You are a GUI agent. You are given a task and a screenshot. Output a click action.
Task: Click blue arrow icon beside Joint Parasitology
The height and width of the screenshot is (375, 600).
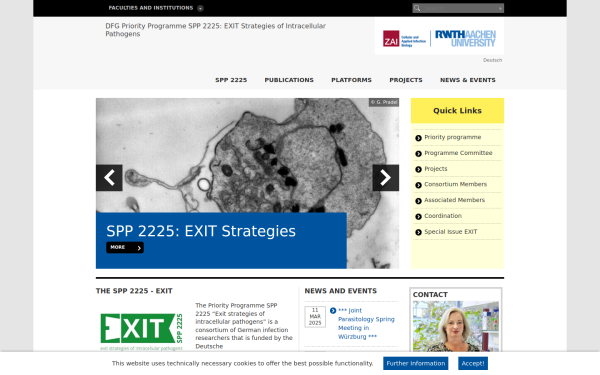pos(333,311)
